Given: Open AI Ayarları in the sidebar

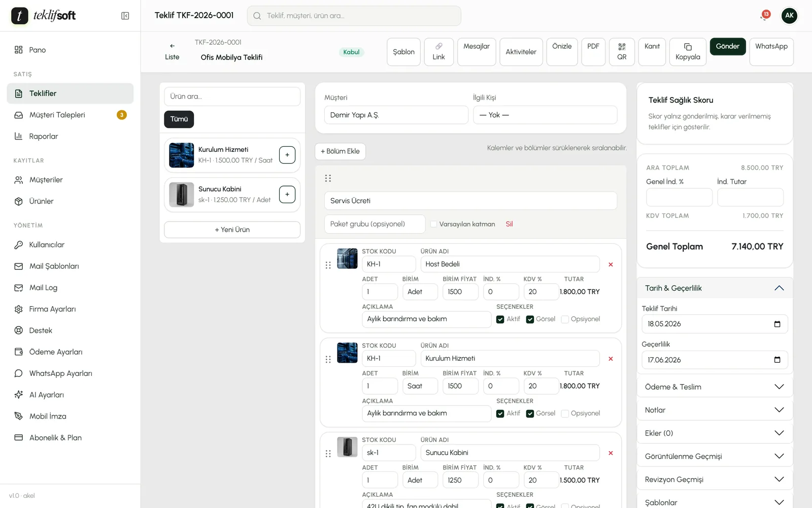Looking at the screenshot, I should pyautogui.click(x=70, y=395).
